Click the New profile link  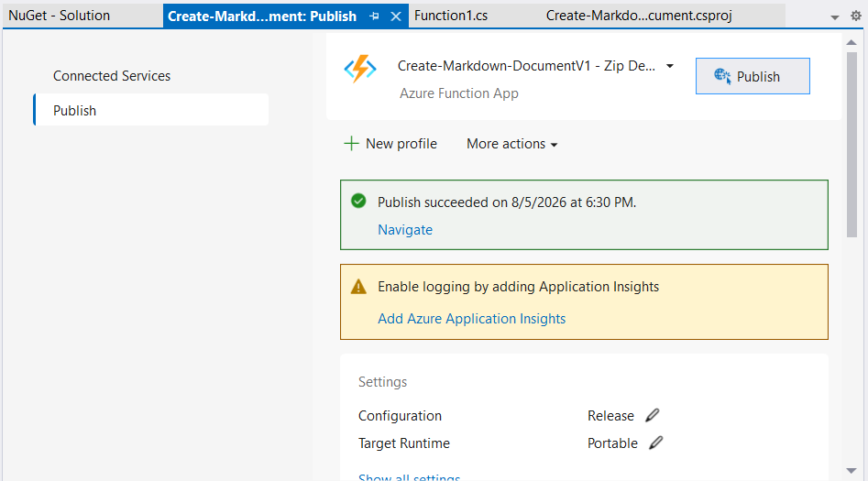(401, 144)
